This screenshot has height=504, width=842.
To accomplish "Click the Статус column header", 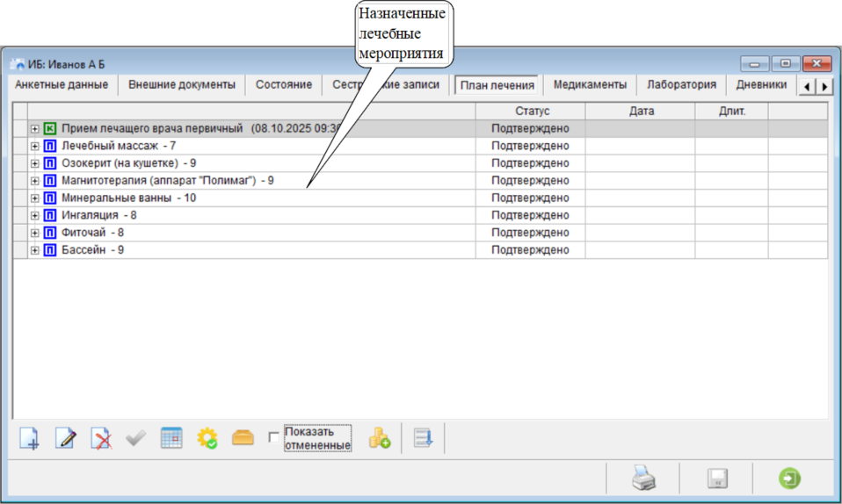I will (x=530, y=112).
